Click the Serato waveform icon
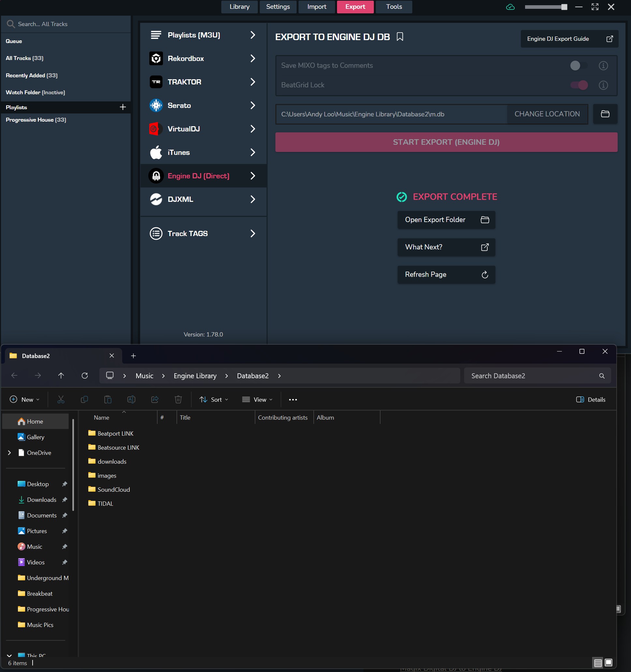This screenshot has height=672, width=631. [156, 105]
